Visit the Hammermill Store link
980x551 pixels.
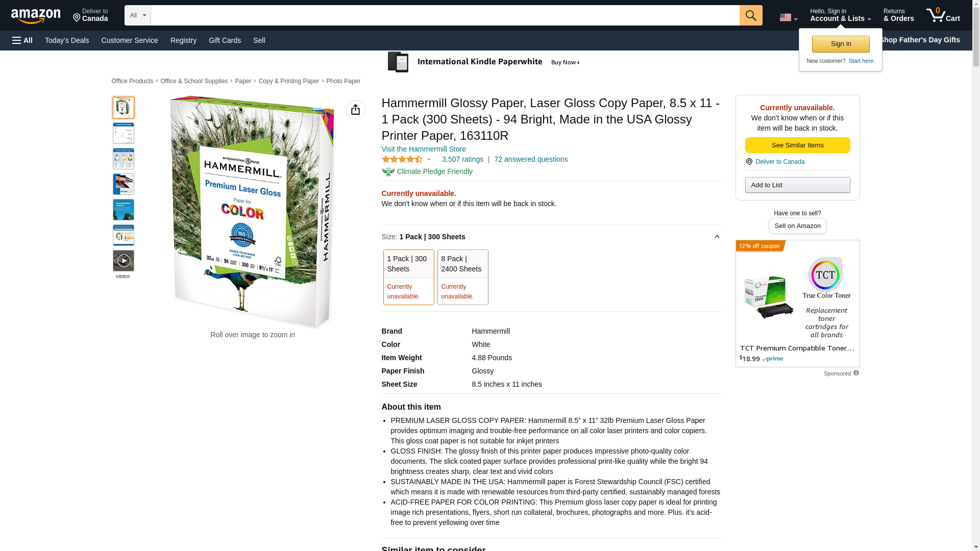pos(424,149)
